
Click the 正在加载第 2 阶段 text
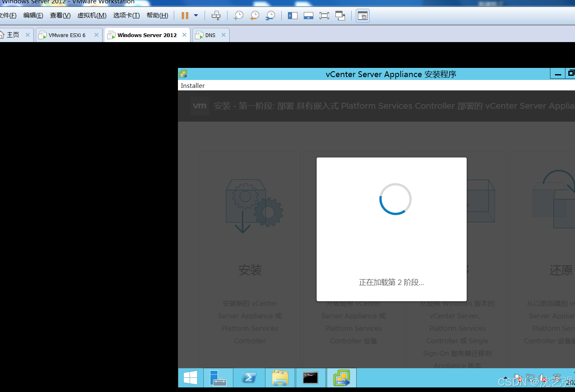[391, 282]
